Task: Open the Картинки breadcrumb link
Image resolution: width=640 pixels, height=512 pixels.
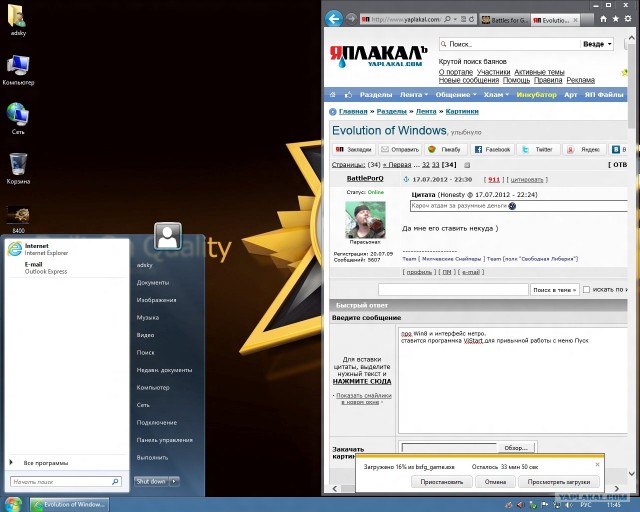Action: pos(462,111)
